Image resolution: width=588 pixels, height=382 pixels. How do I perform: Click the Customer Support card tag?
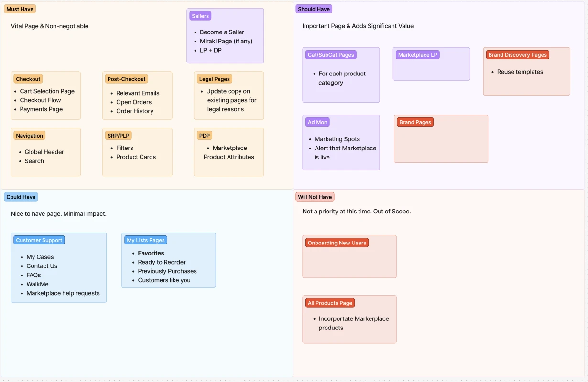(39, 240)
